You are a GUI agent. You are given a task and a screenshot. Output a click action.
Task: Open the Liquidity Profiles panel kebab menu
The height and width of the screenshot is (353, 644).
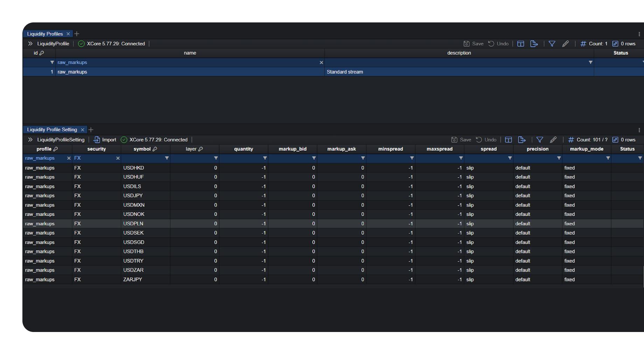(639, 34)
